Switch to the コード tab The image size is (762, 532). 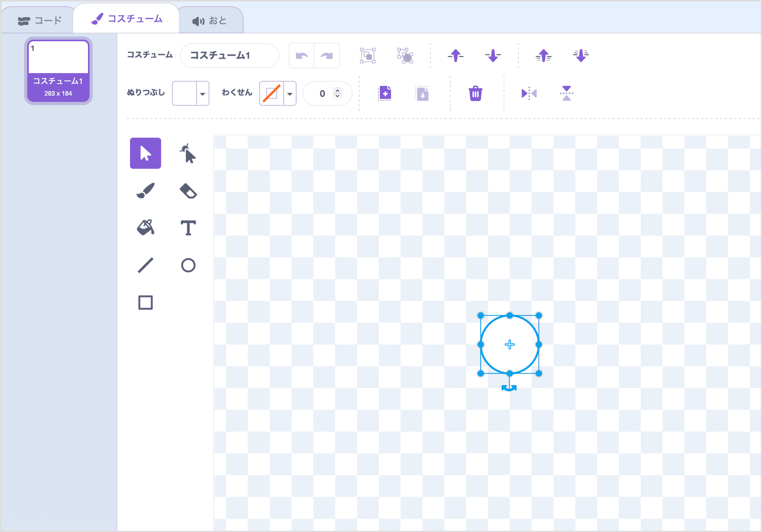click(x=40, y=21)
